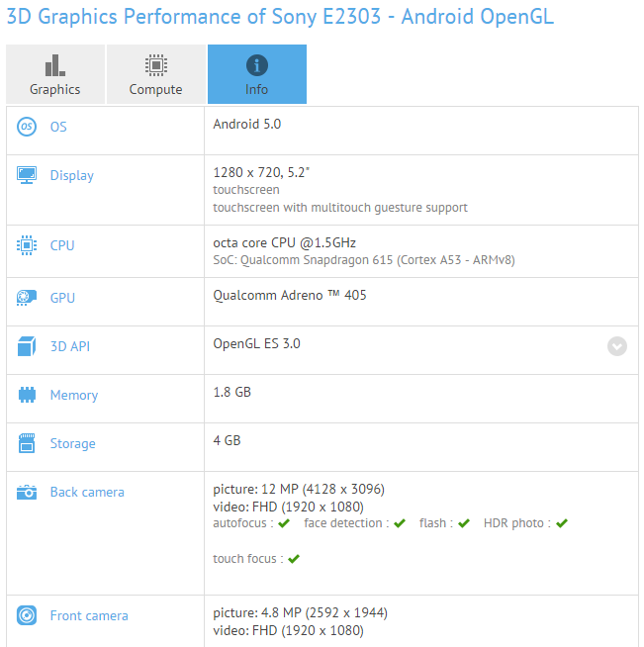Screen dimensions: 644x647
Task: Click the 'flash :' label
Action: point(436,523)
